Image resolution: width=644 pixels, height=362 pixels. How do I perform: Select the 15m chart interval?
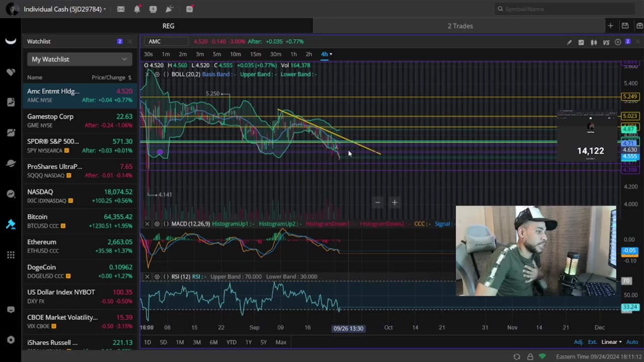click(x=256, y=54)
